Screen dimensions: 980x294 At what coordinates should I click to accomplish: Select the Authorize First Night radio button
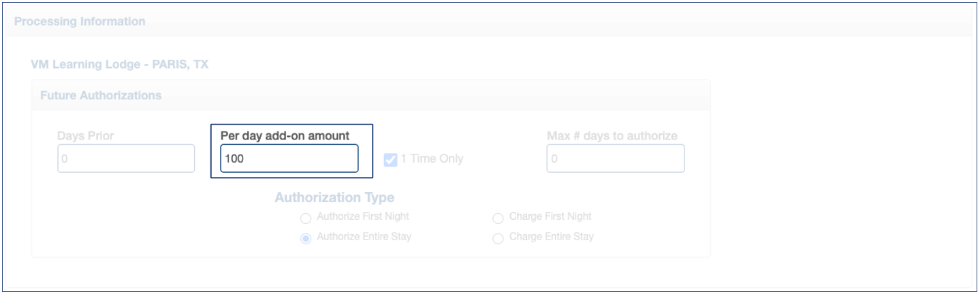point(306,218)
